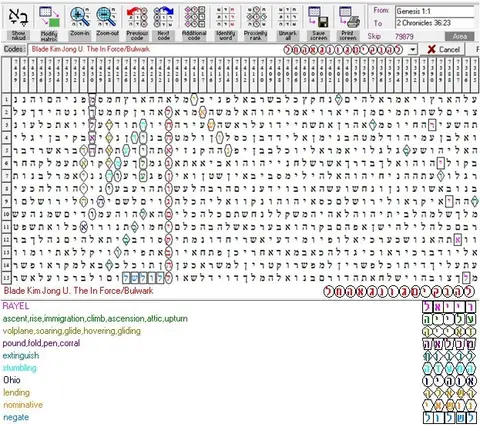Click the To field showing 2 Chronicles 36:23
The height and width of the screenshot is (425, 480).
[x=435, y=23]
